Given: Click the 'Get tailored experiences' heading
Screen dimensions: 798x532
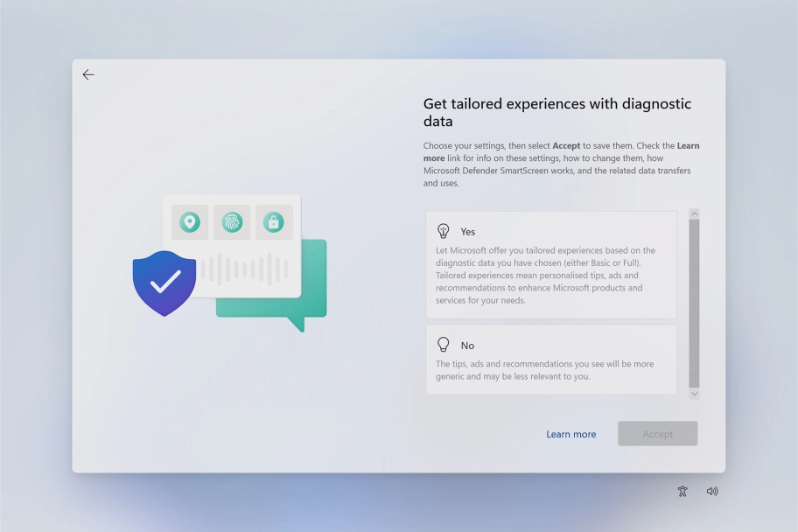Looking at the screenshot, I should click(556, 112).
